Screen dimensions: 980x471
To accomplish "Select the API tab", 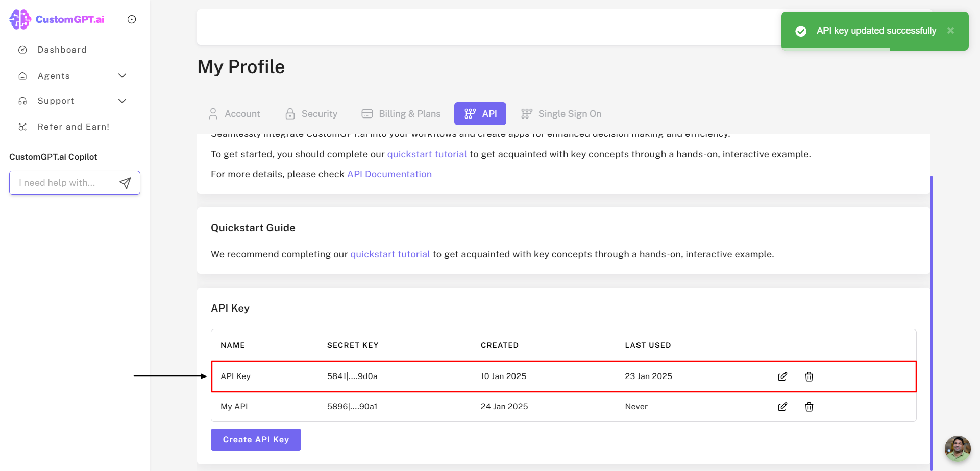I will coord(480,114).
